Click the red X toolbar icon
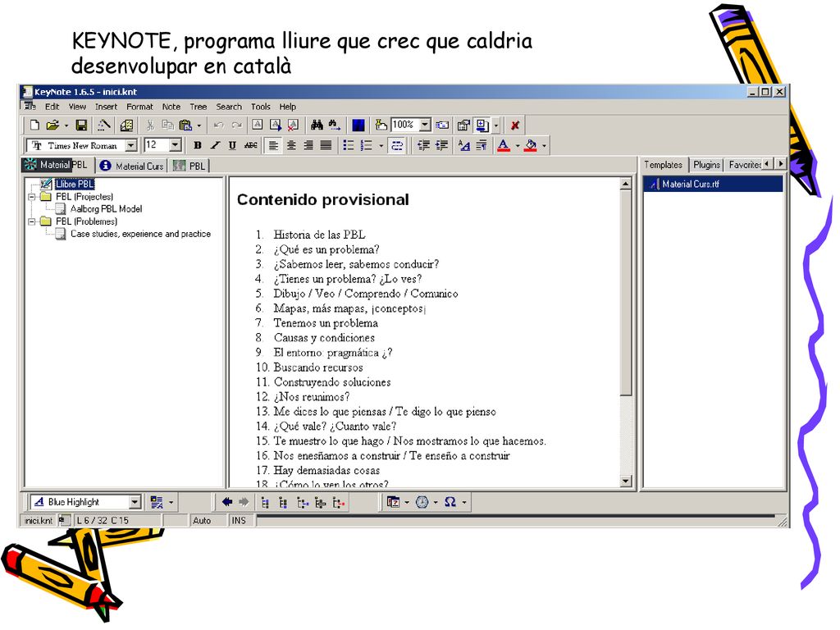The width and height of the screenshot is (840, 630). [x=515, y=126]
